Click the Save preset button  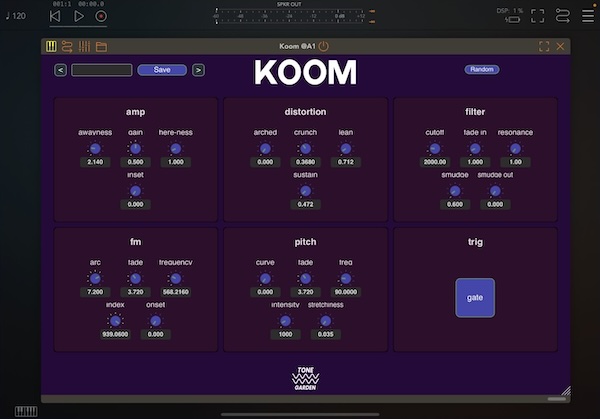162,70
